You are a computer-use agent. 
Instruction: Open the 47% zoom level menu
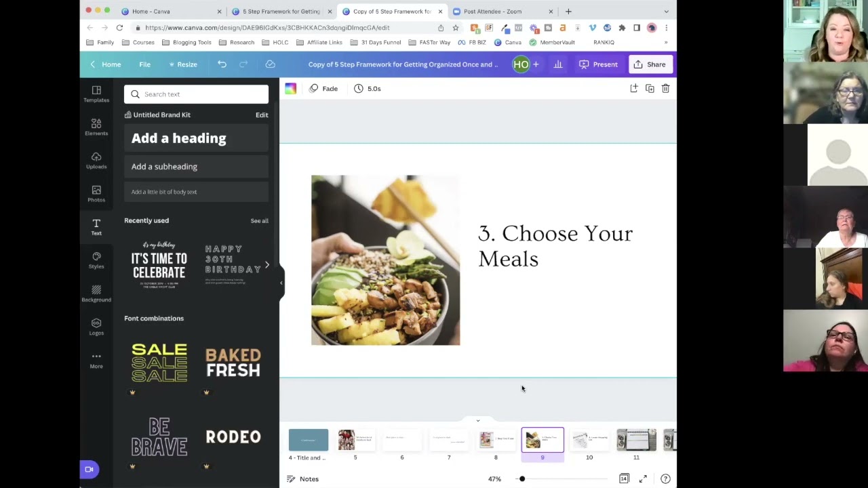point(494,479)
